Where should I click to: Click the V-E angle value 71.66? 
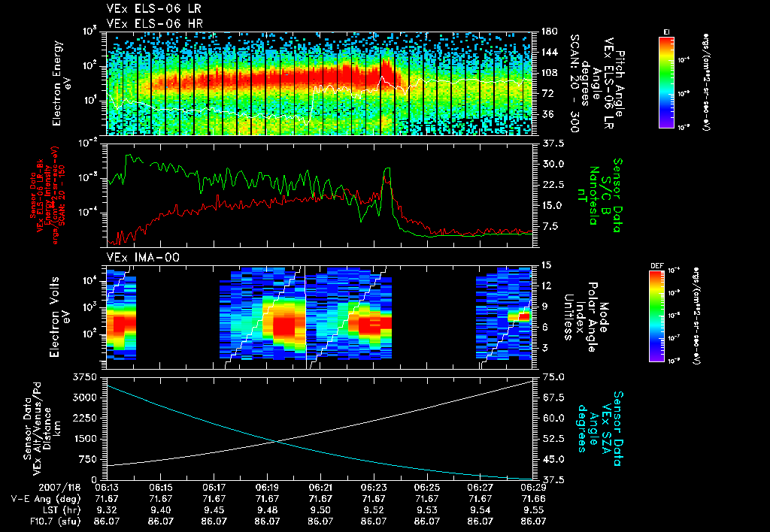click(533, 499)
